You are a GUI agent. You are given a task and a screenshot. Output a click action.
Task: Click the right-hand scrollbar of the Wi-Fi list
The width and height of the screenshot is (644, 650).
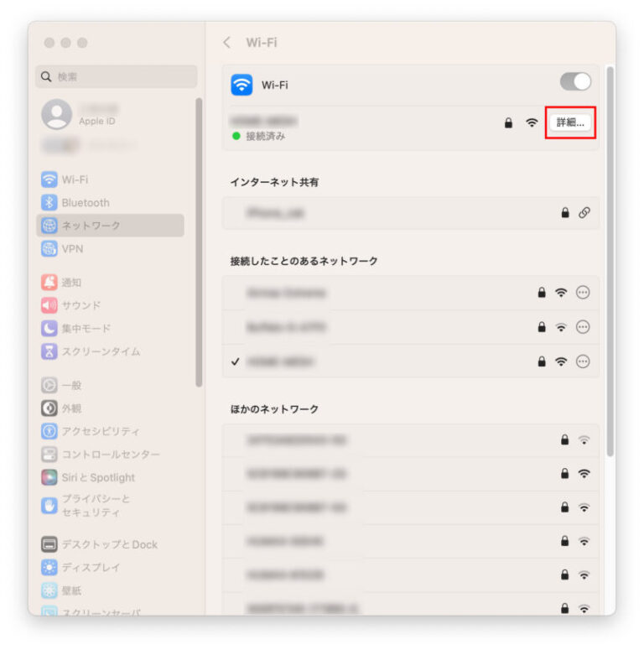click(610, 261)
